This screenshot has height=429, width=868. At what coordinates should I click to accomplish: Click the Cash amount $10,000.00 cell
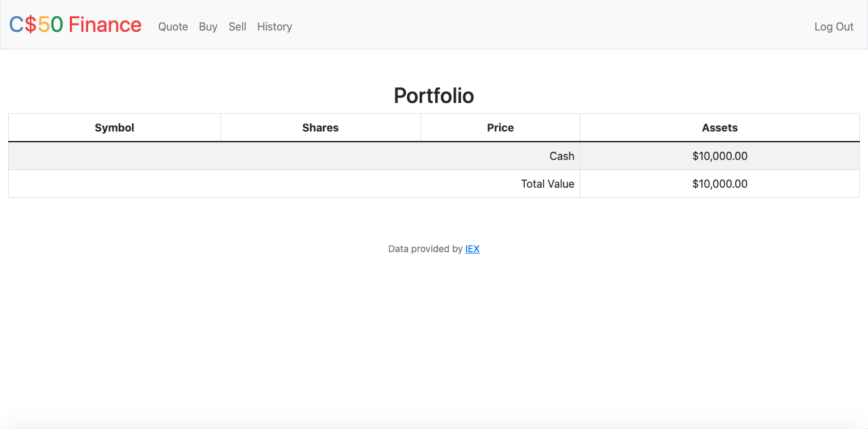[720, 156]
